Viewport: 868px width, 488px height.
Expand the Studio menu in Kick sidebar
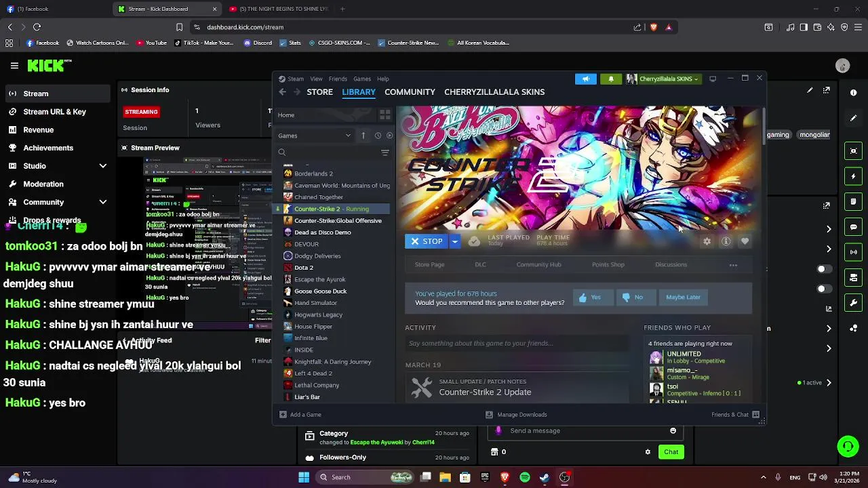click(x=103, y=166)
